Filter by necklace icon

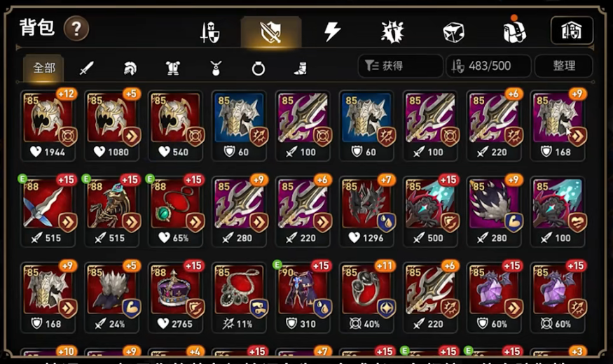pos(216,69)
